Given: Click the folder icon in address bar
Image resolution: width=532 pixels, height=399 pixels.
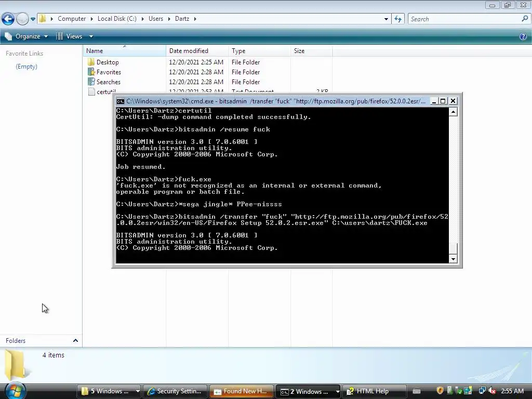Looking at the screenshot, I should (x=43, y=19).
